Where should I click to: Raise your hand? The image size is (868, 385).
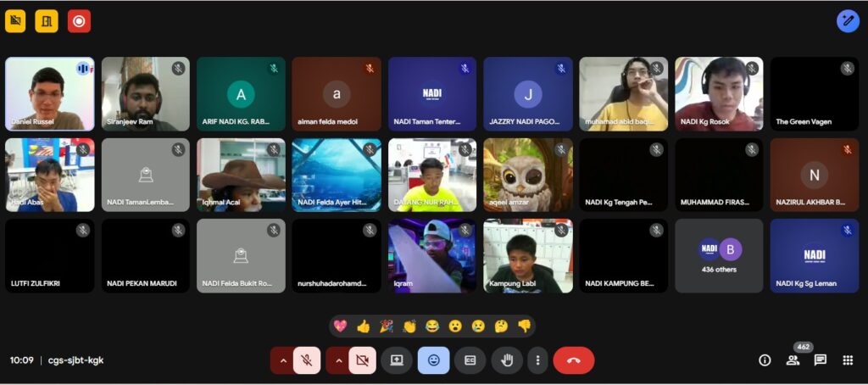tap(507, 360)
